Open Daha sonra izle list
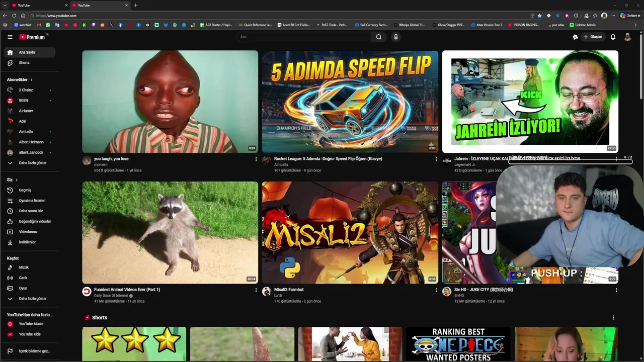Image resolution: width=644 pixels, height=362 pixels. pos(30,211)
